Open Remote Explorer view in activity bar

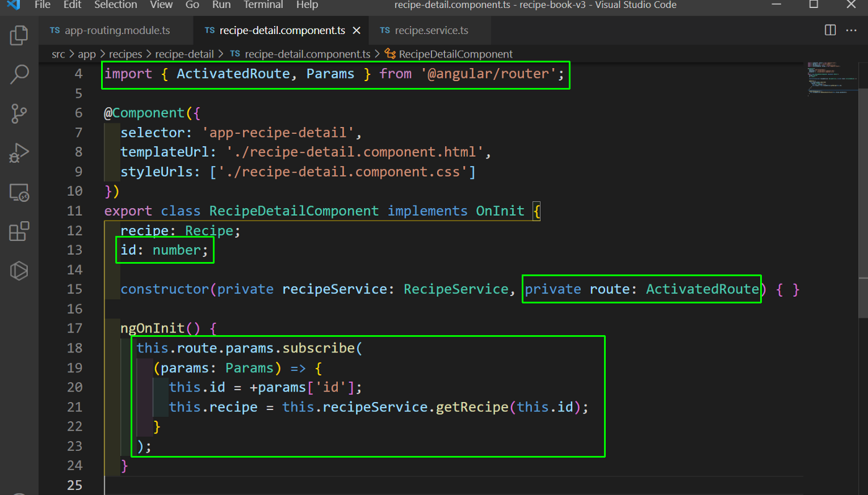coord(19,193)
